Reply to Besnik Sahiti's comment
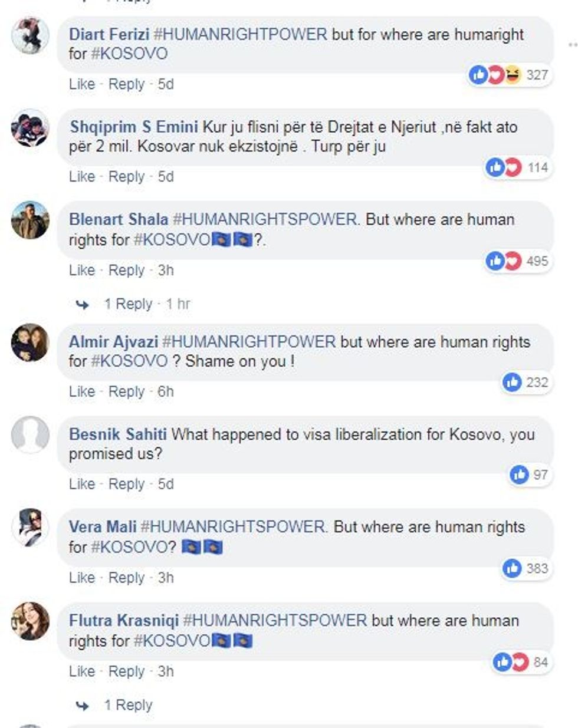The image size is (578, 728). (x=126, y=484)
